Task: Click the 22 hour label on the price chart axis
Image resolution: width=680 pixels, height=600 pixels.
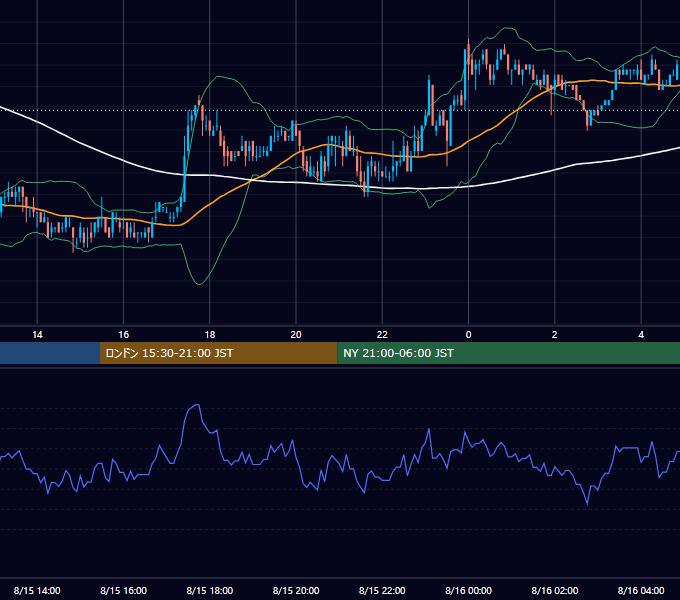Action: [382, 335]
